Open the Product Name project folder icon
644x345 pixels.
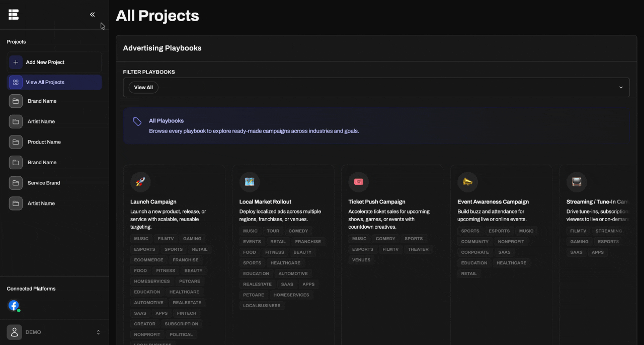[16, 142]
